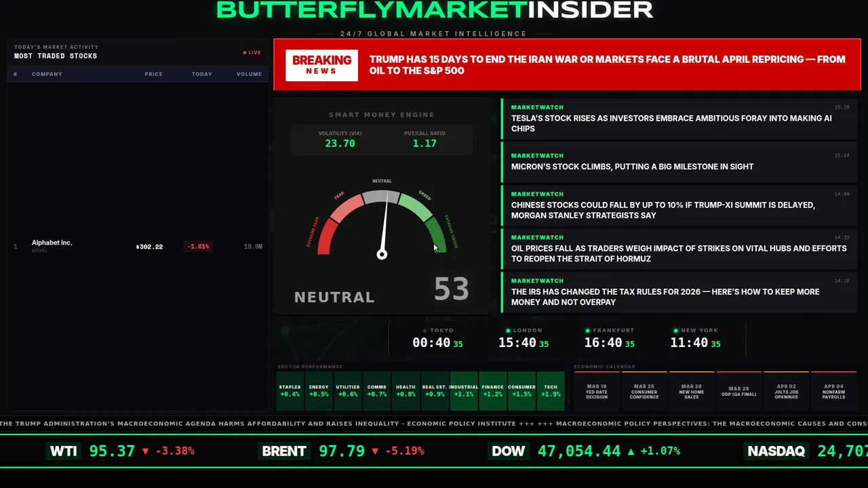Click the Tokyo clock time

pos(437,343)
